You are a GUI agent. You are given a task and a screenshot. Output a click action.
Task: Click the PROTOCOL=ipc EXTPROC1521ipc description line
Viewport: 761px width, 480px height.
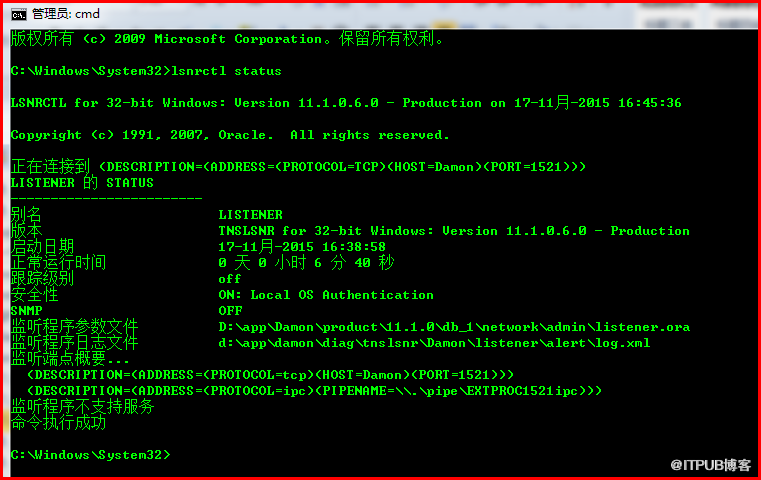(314, 391)
